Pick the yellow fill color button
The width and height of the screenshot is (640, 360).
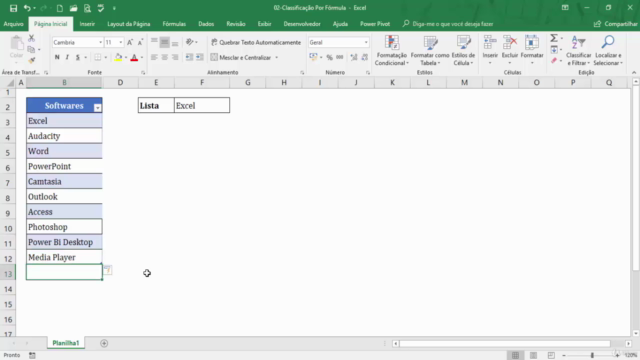[x=118, y=58]
